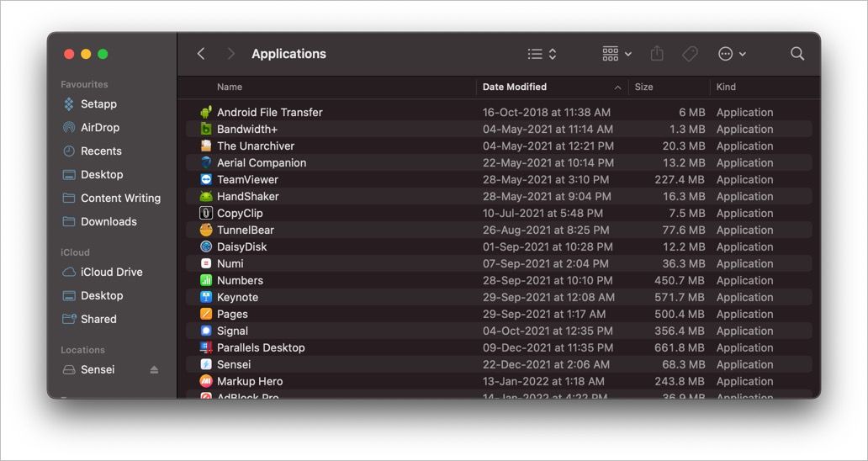
Task: Open the list view switcher
Action: click(542, 54)
